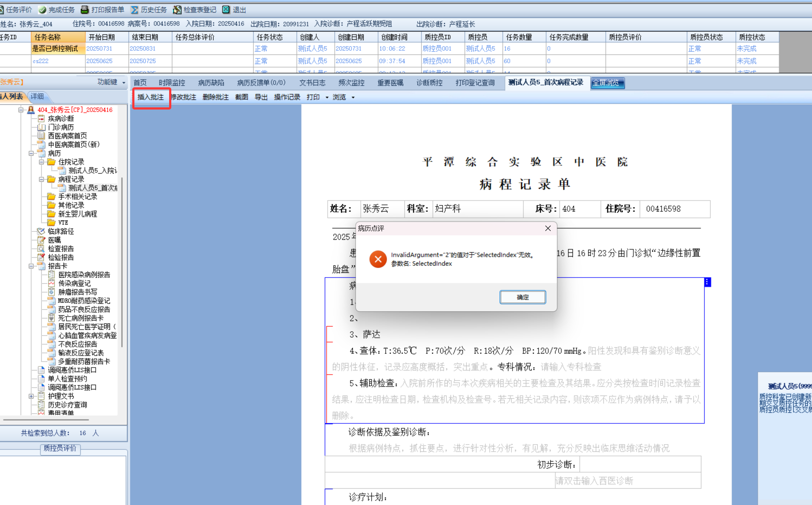Screen dimensions: 812x505
Task: Click the 完成任务 green checkmark icon
Action: tap(43, 10)
